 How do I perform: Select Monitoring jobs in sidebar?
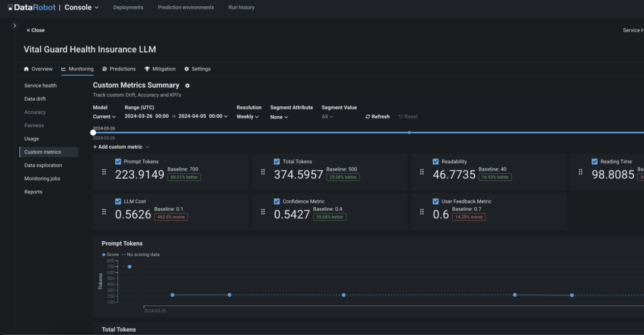pyautogui.click(x=42, y=179)
